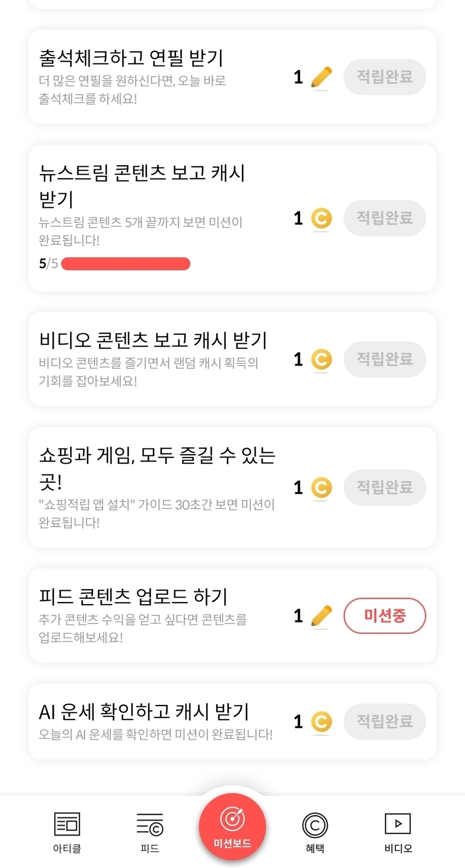465x868 pixels.
Task: Tap the coin icon in AI fortune mission
Action: click(321, 721)
